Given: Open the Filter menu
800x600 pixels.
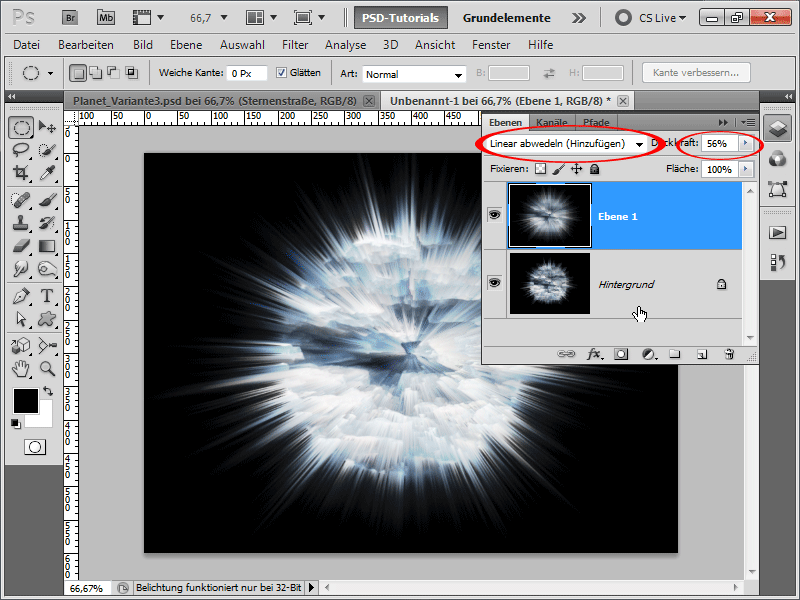Looking at the screenshot, I should point(295,45).
